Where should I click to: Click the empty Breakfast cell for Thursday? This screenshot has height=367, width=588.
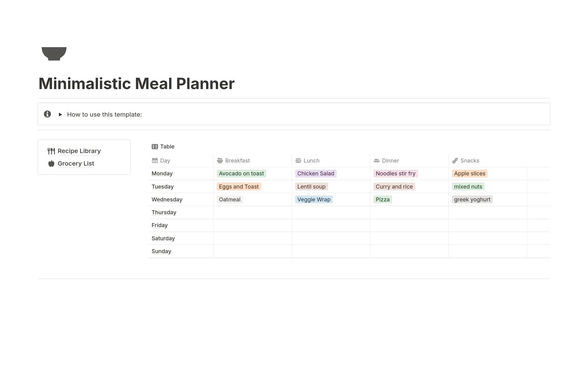(x=252, y=212)
